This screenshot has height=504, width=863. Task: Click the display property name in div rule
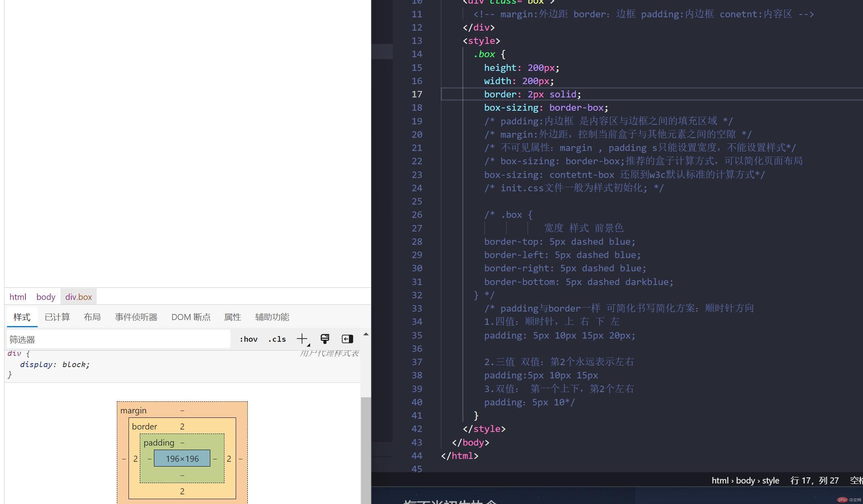click(36, 364)
